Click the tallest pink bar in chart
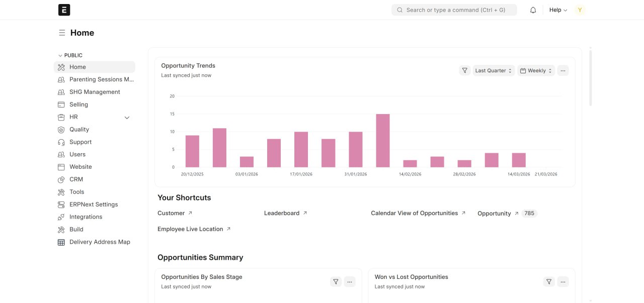644x303 pixels. [x=383, y=141]
